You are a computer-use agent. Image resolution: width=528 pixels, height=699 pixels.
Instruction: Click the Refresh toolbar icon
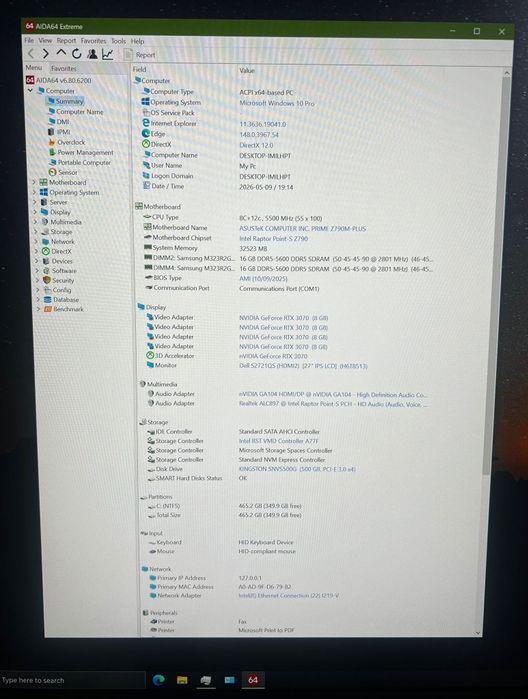tap(77, 54)
